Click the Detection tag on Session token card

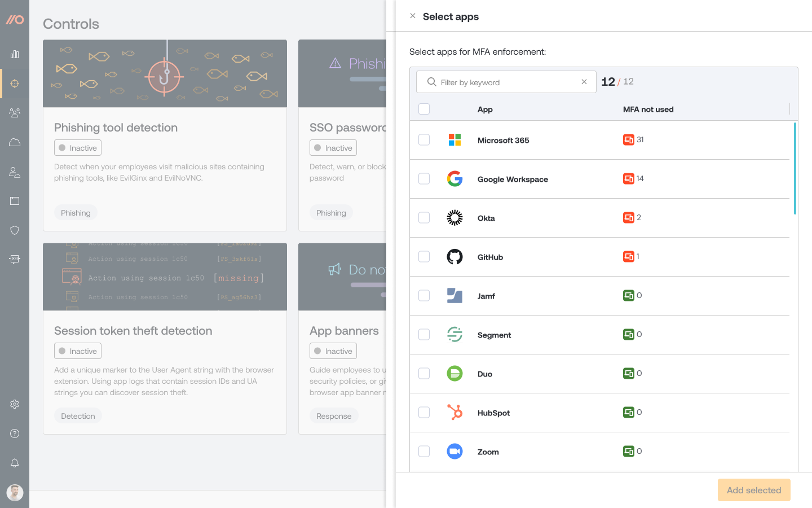tap(78, 416)
